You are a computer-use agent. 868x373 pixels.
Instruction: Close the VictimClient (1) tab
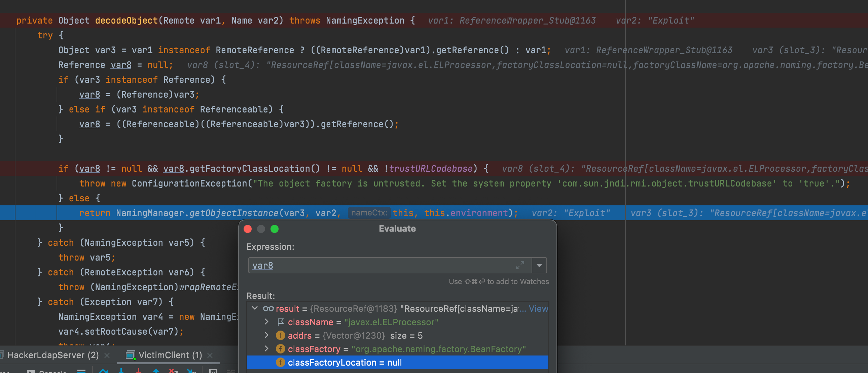click(210, 355)
